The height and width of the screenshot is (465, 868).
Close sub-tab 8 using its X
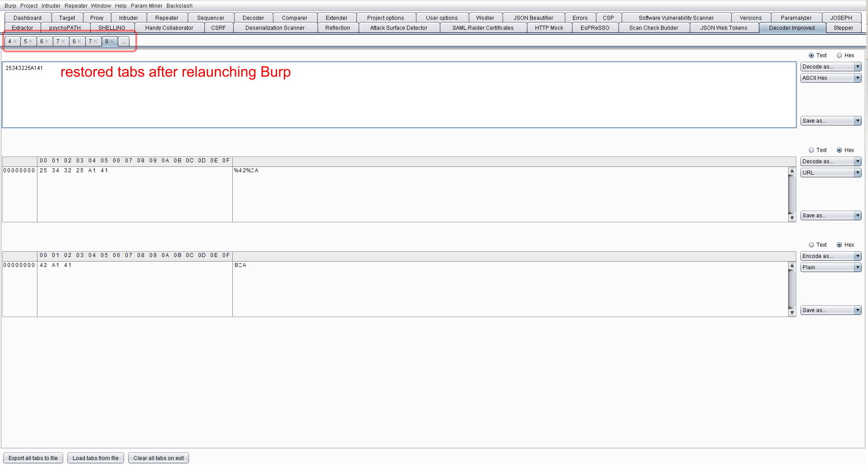(112, 41)
